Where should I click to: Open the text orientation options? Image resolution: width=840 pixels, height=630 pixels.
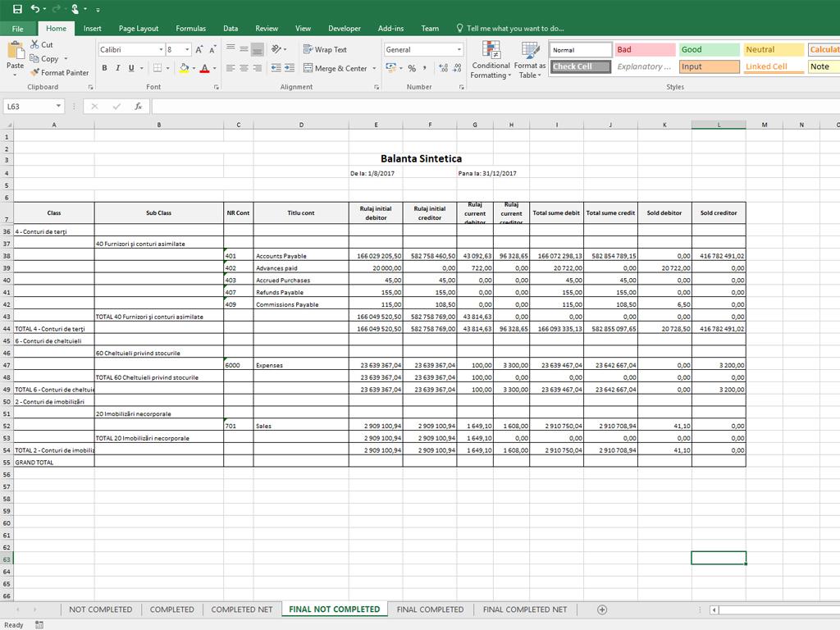click(279, 49)
